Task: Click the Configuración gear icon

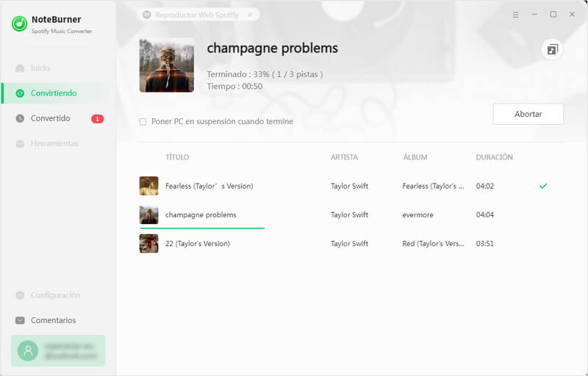Action: (x=20, y=295)
